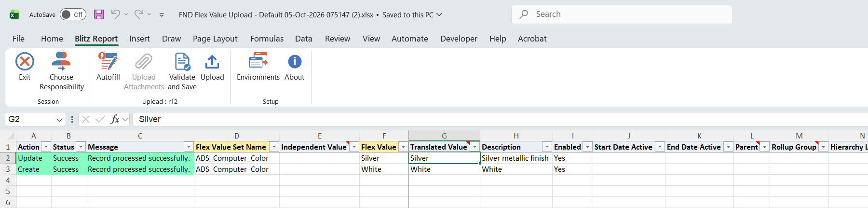This screenshot has height=208, width=868.
Task: Switch to the Formulas tab
Action: point(267,39)
